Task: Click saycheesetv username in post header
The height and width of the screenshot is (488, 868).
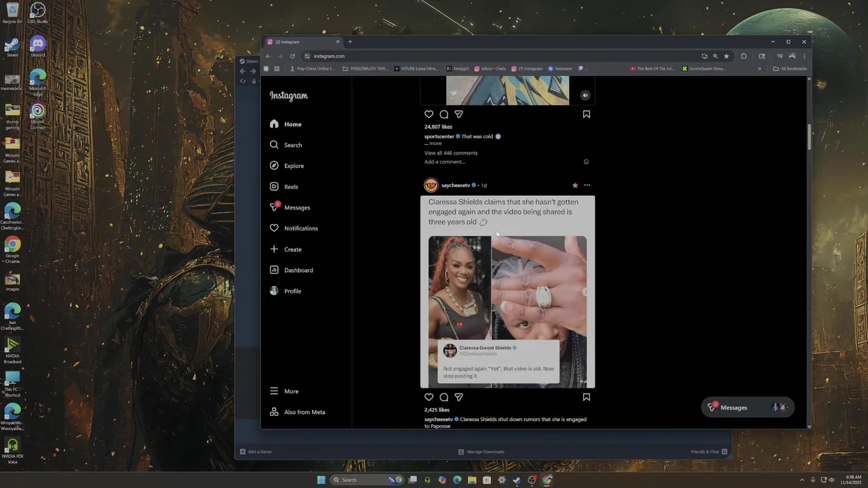Action: click(456, 185)
